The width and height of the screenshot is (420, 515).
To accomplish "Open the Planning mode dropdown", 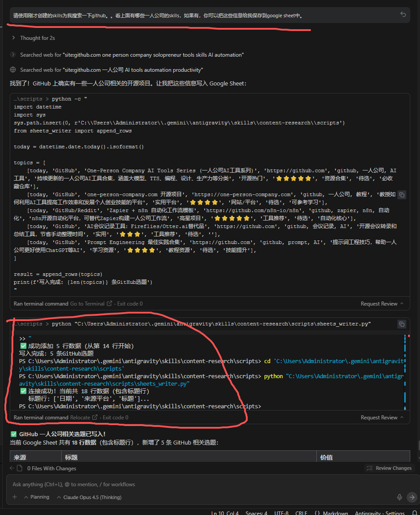I will pos(37,497).
